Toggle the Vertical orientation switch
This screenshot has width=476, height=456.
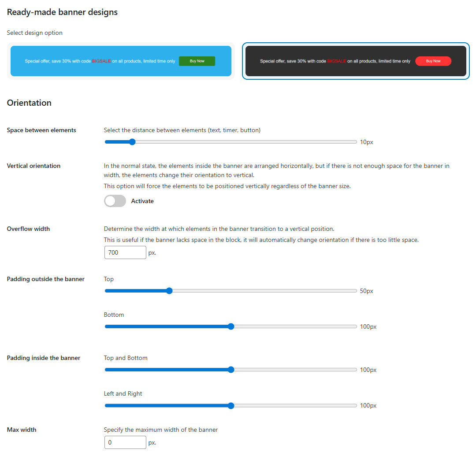pos(115,201)
